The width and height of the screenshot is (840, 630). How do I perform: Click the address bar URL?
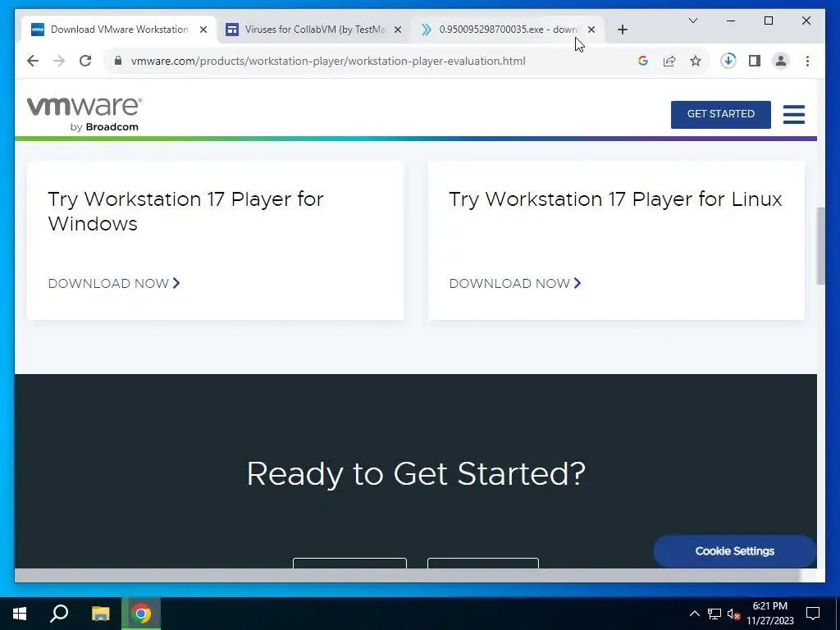[x=328, y=61]
